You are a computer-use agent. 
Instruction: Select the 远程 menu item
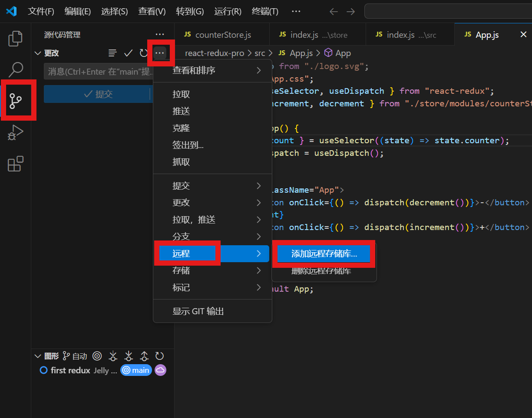pos(212,253)
